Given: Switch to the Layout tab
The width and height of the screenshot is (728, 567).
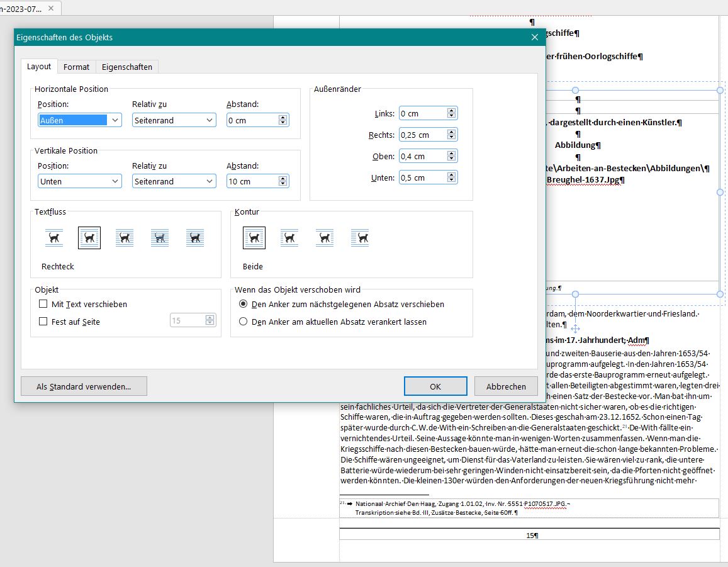Looking at the screenshot, I should point(39,67).
